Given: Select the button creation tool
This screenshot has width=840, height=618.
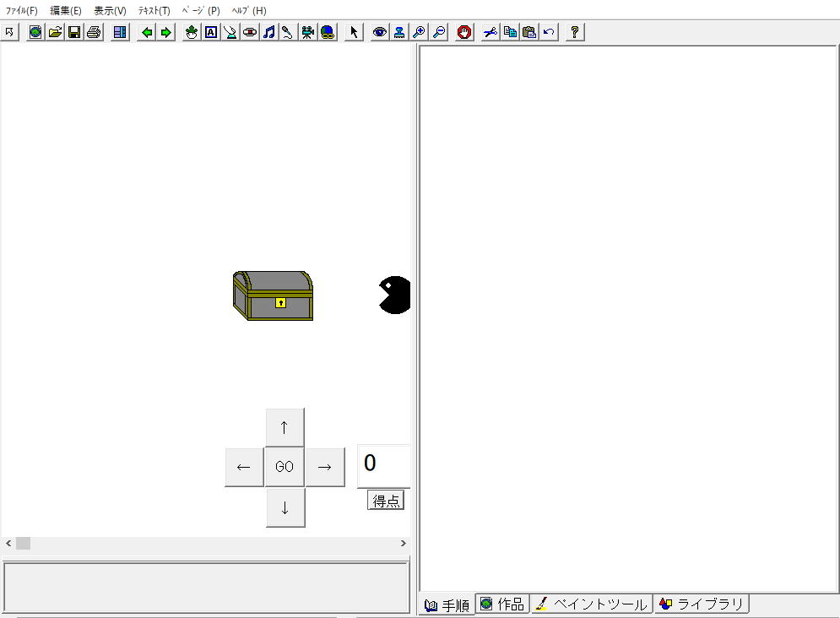Looking at the screenshot, I should coord(230,32).
